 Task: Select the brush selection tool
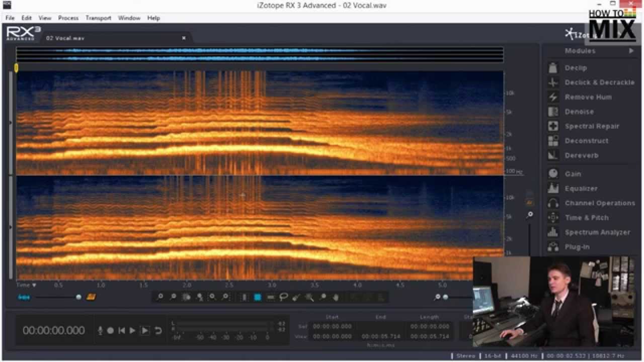296,297
